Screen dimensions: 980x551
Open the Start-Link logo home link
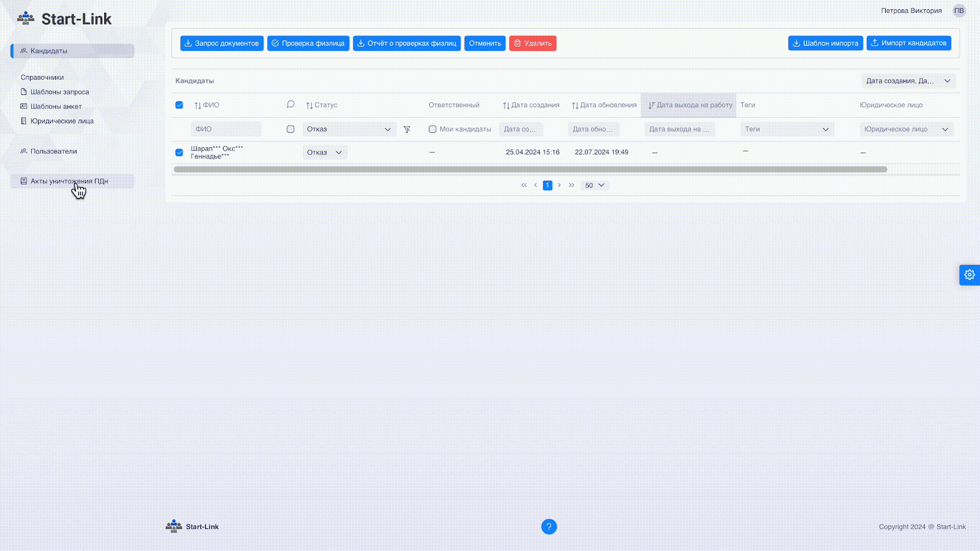point(64,19)
